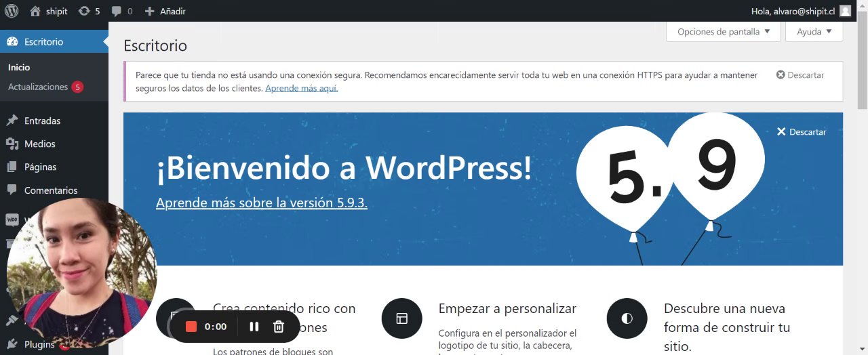The height and width of the screenshot is (355, 868).
Task: Follow the Aprende más aquí link
Action: click(x=301, y=88)
